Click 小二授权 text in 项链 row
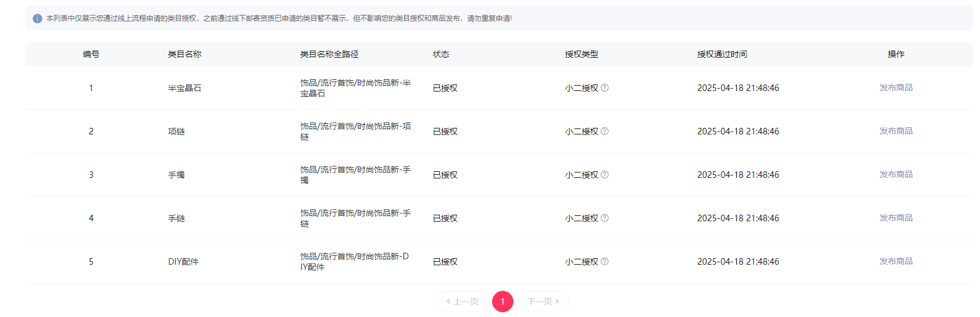Viewport: 980px width, 317px height. click(x=582, y=131)
